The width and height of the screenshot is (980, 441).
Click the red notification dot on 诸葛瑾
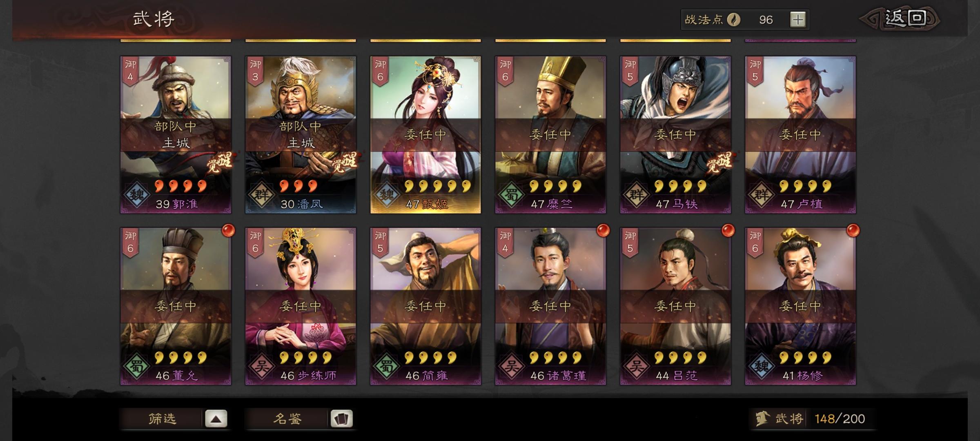[x=603, y=231]
